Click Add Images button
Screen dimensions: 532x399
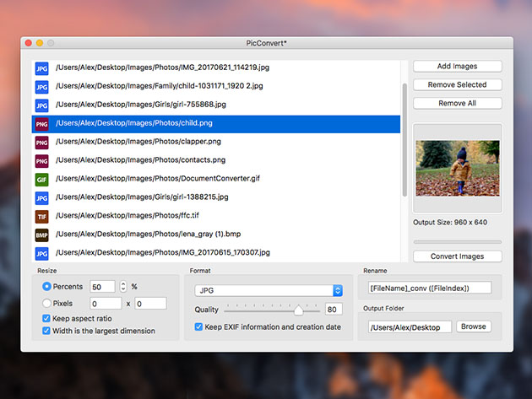tap(458, 66)
